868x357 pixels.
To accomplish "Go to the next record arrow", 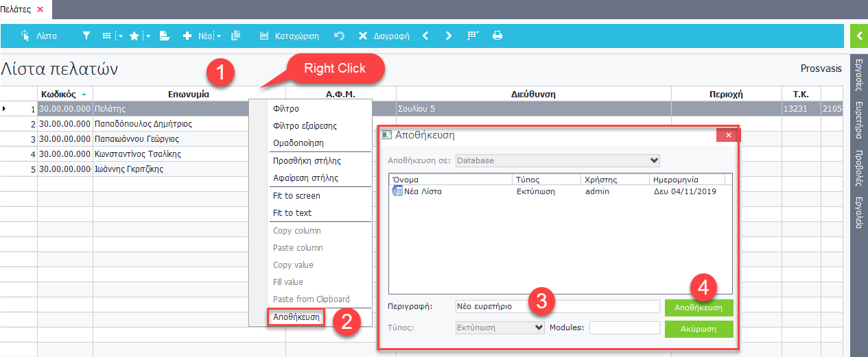I will [x=449, y=36].
